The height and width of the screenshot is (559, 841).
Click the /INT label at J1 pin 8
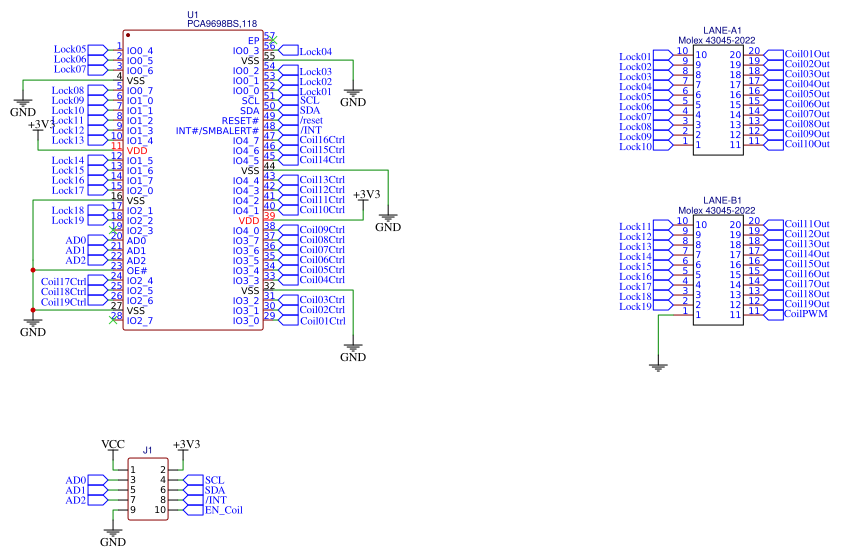click(x=216, y=500)
